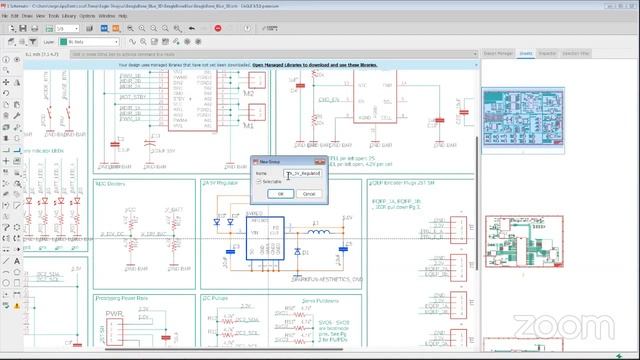Switch to the Design Manager tab
The height and width of the screenshot is (360, 640).
point(498,53)
